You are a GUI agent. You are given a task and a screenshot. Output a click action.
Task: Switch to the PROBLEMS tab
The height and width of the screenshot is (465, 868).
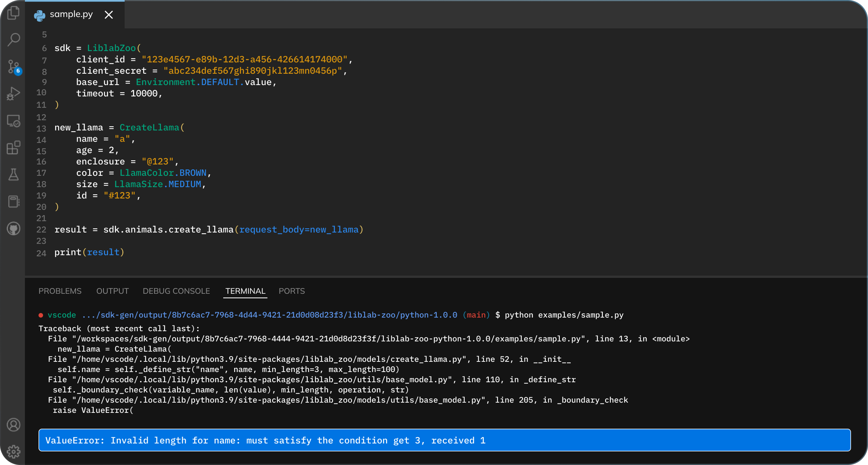click(x=60, y=291)
